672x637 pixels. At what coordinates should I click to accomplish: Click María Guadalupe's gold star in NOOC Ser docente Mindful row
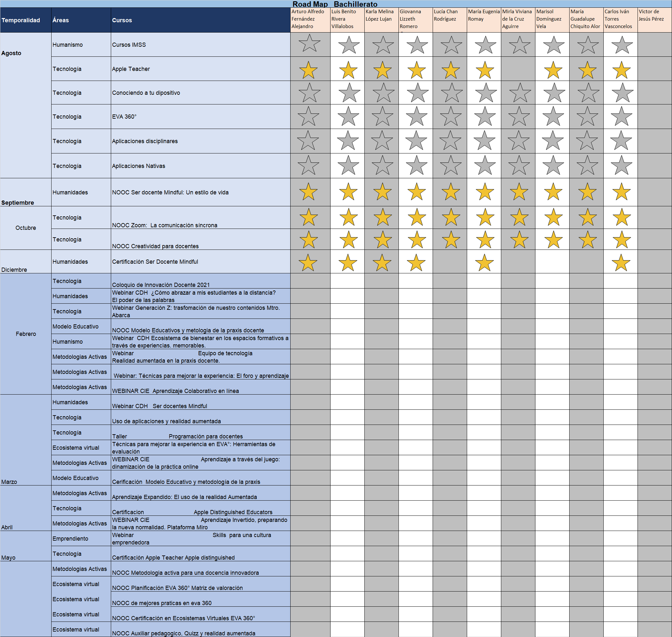click(x=587, y=191)
